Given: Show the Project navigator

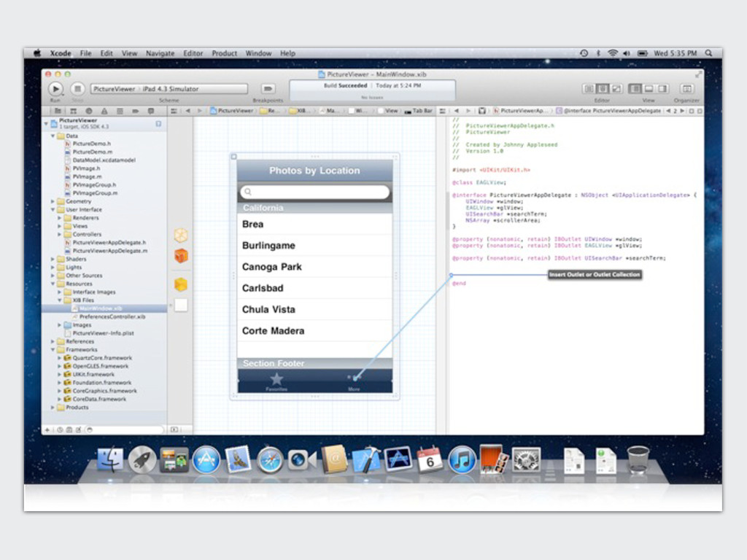Looking at the screenshot, I should [58, 111].
